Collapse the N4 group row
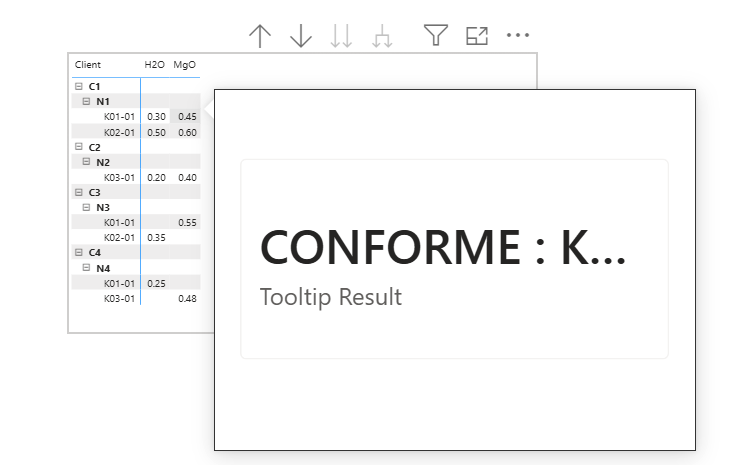 coord(86,268)
